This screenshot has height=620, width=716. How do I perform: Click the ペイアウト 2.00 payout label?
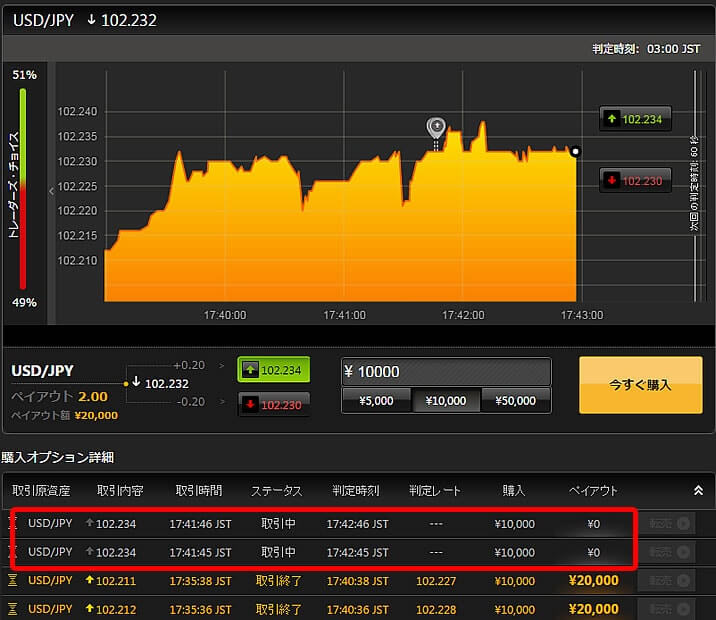[x=60, y=396]
